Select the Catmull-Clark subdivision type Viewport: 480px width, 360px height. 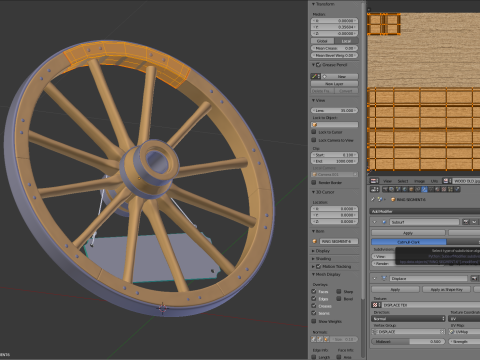[409, 242]
